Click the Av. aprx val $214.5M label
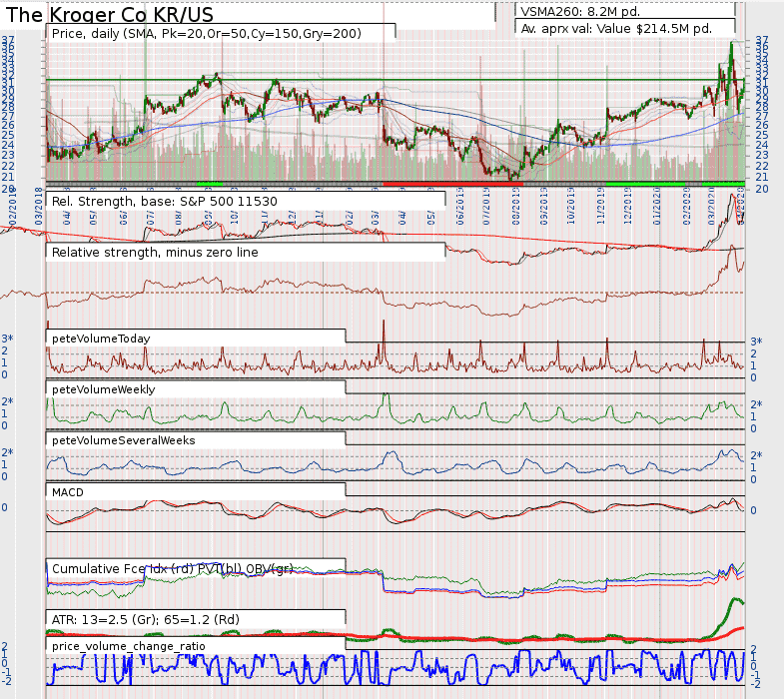The height and width of the screenshot is (699, 784). 616,29
